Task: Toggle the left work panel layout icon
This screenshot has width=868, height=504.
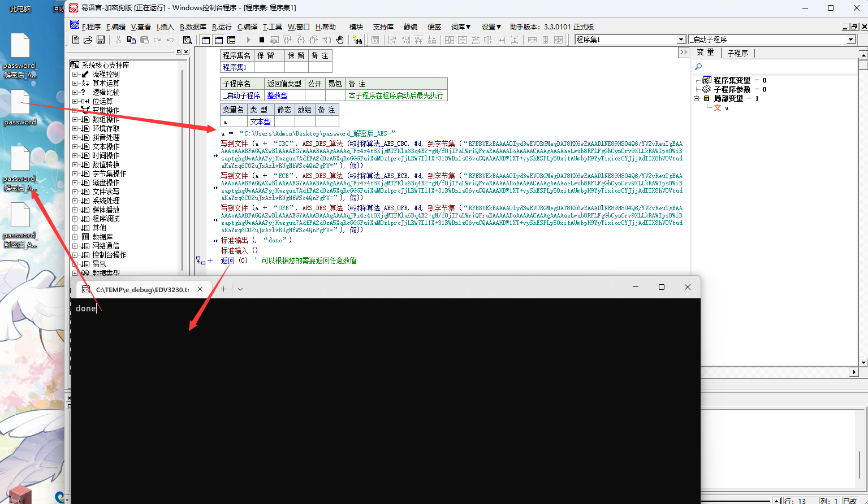Action: (205, 40)
